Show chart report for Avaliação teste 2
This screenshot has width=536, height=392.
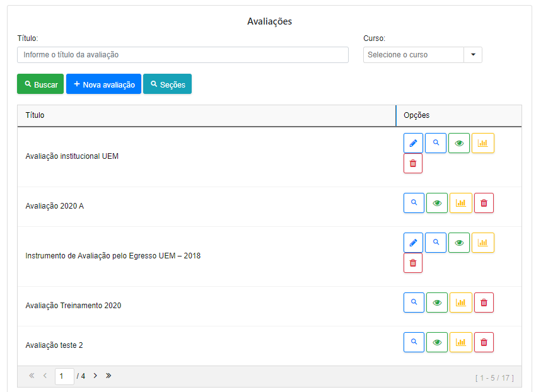(x=460, y=342)
